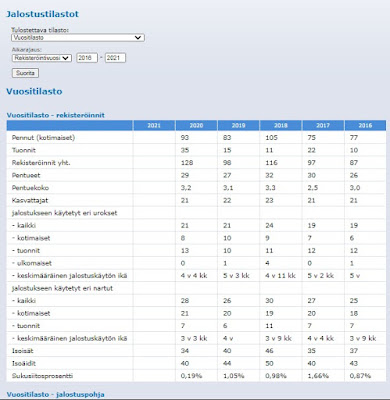Click the Vuositilasto - rekisteröinnit heading
This screenshot has width=390, height=400.
click(56, 115)
